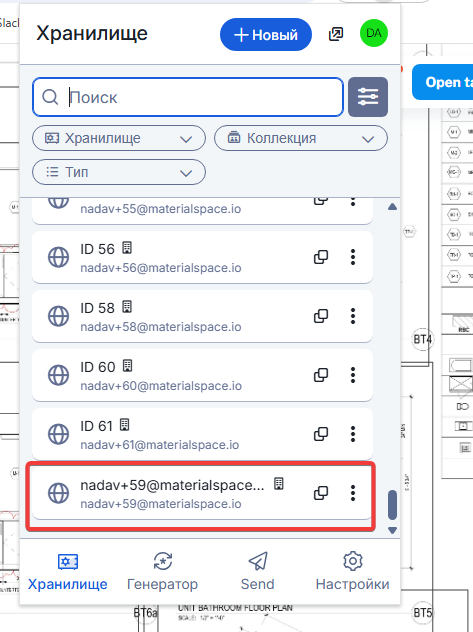Copy credentials for ID 56
The image size is (473, 632).
pyautogui.click(x=321, y=257)
